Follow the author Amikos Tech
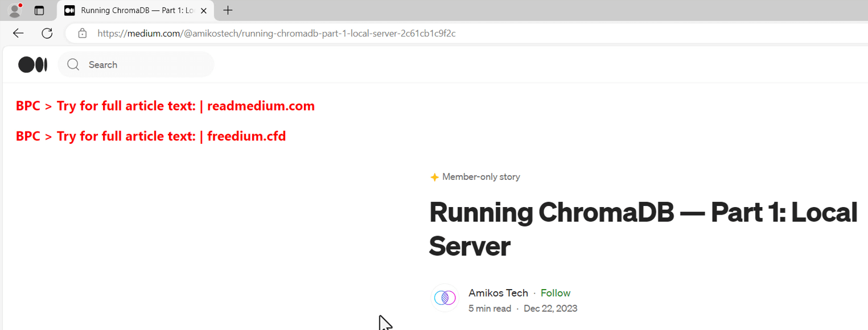The image size is (868, 330). click(556, 293)
